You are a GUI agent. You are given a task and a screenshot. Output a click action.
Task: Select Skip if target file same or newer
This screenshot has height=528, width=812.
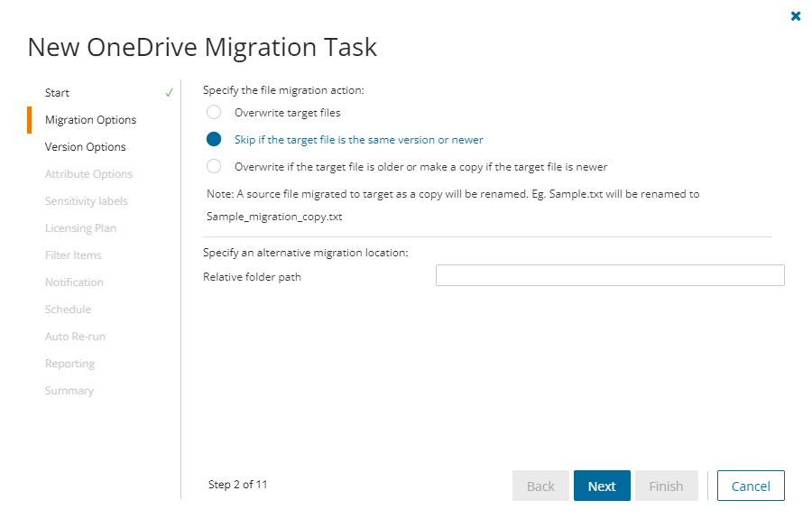click(214, 140)
